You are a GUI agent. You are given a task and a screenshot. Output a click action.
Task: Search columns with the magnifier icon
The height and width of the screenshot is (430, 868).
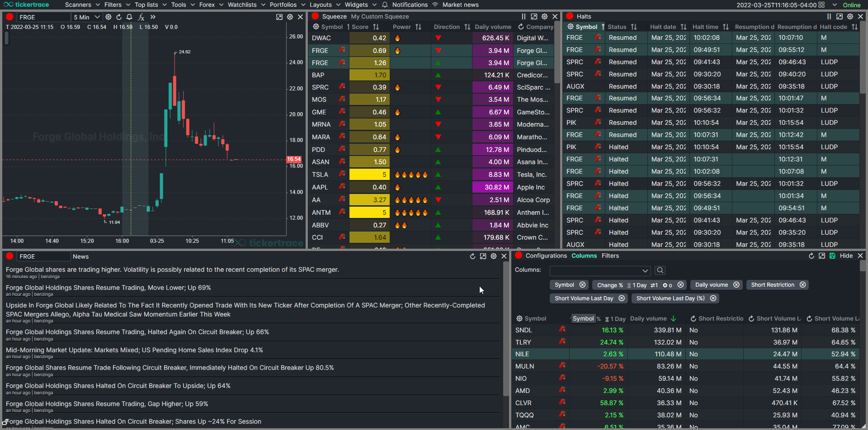[x=660, y=270]
